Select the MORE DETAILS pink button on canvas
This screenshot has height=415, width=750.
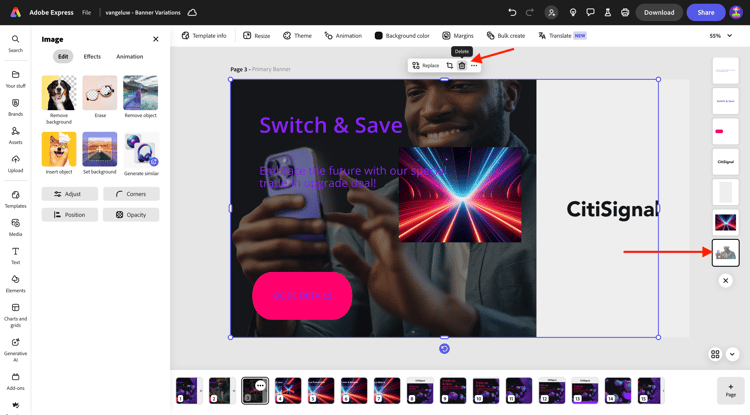[x=302, y=296]
